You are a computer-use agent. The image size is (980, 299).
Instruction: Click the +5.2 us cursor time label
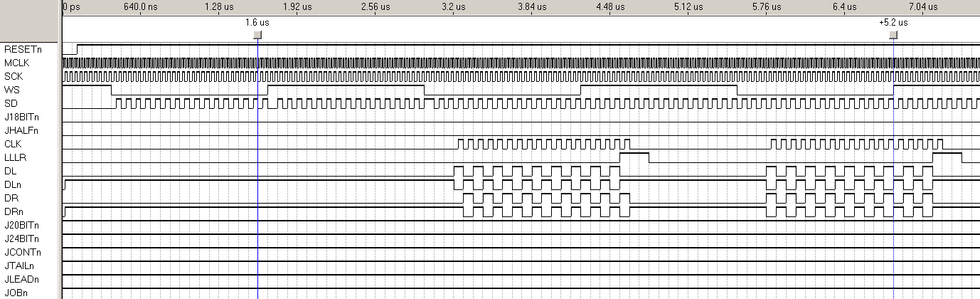pos(893,23)
